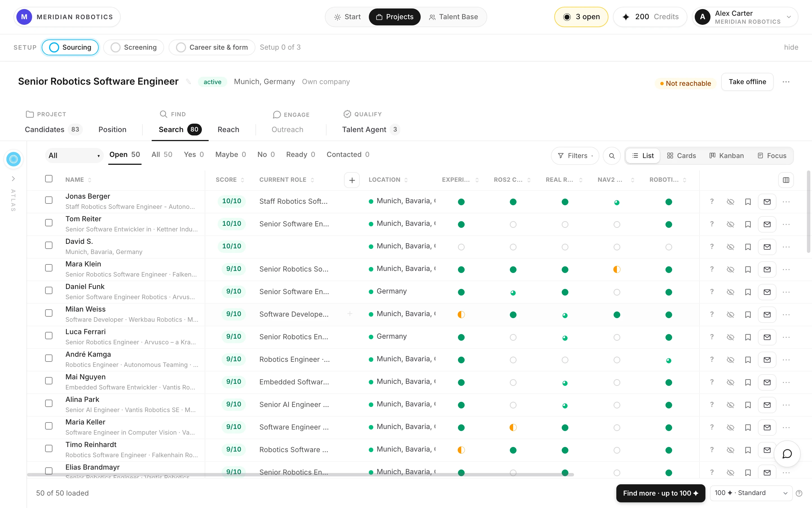Open the Alex Carter account menu
The width and height of the screenshot is (812, 508).
[745, 17]
